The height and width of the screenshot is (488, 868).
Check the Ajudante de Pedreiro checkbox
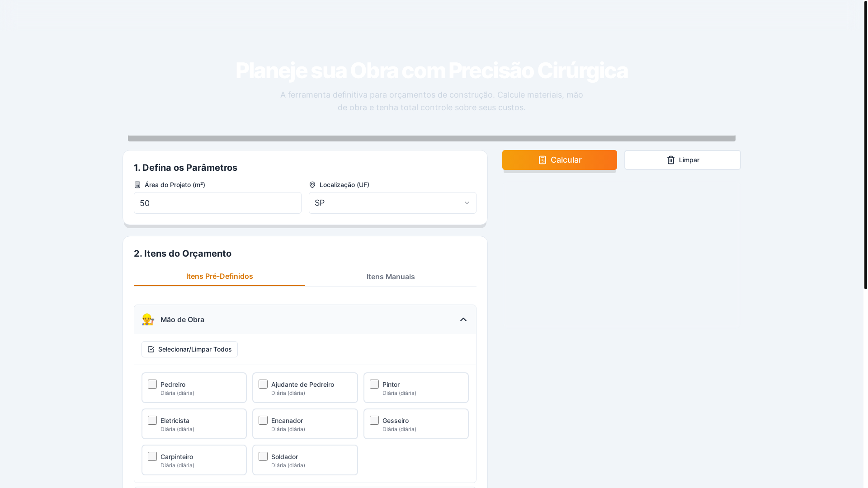[x=263, y=384]
